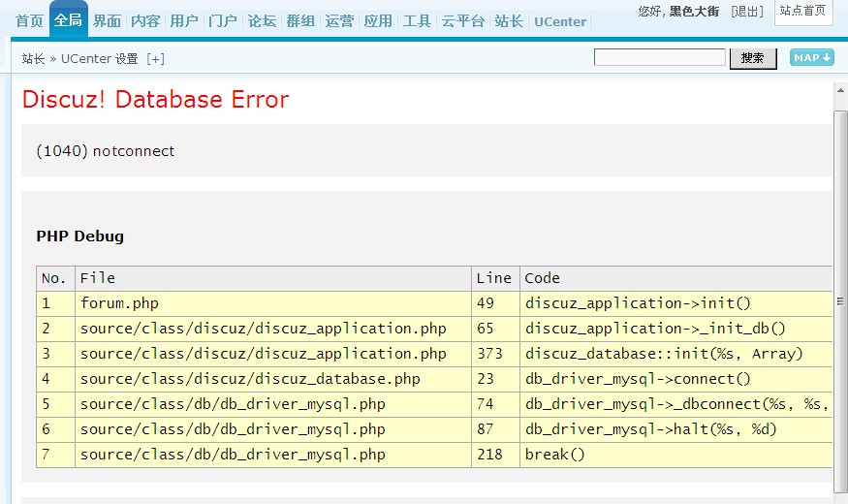This screenshot has height=504, width=848.
Task: Click the db_driver_mysql->_dbconnect code cell
Action: coord(676,404)
